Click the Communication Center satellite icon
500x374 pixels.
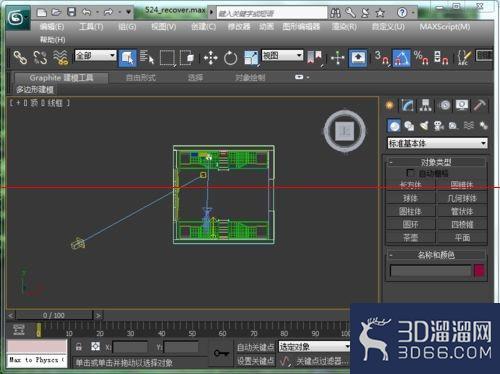tap(365, 13)
